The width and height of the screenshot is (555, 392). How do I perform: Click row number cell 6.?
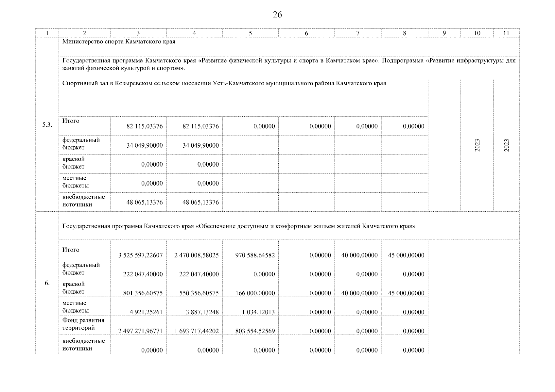[x=47, y=283]
